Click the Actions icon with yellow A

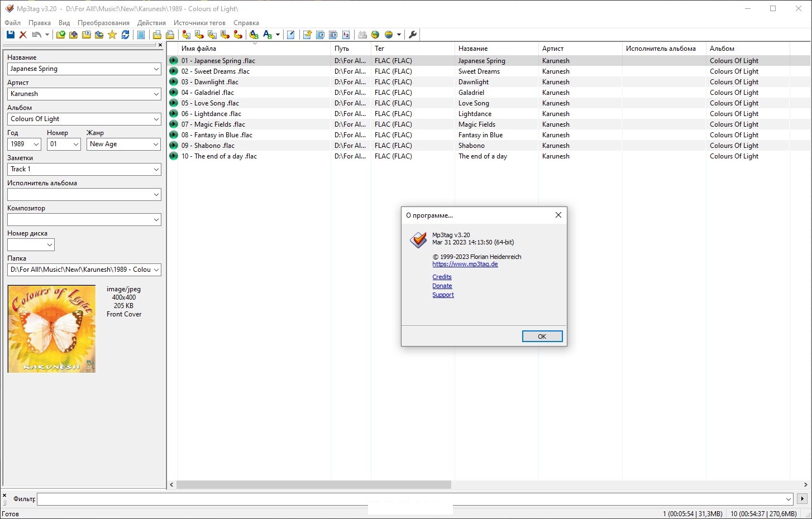(x=254, y=35)
